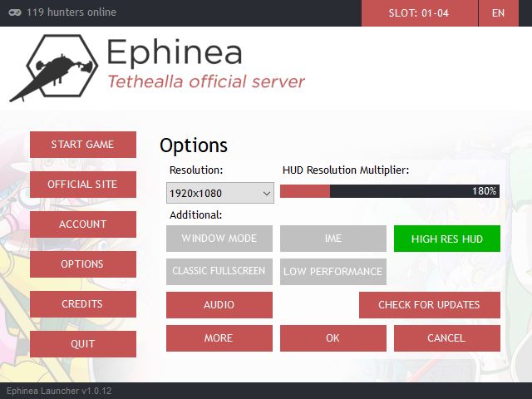Screen dimensions: 532x399
Task: Click CHECK FOR UPDATES
Action: pos(430,305)
